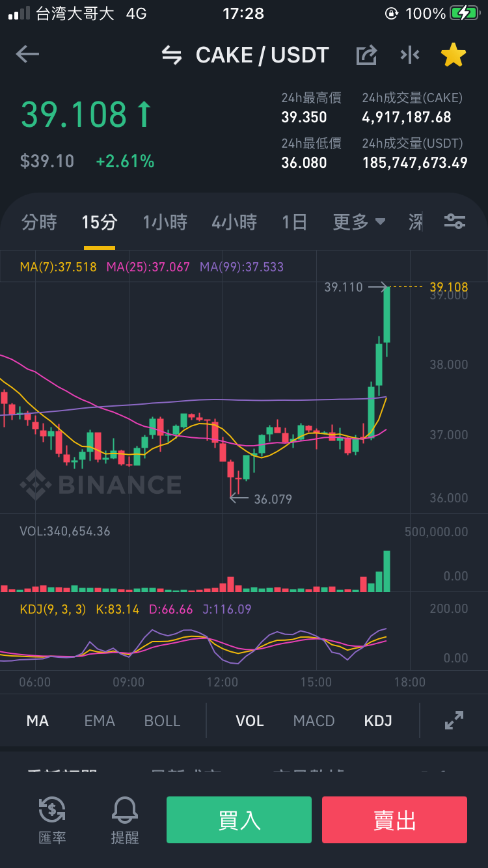
Task: Select the 1日 timeframe tab
Action: point(294,222)
